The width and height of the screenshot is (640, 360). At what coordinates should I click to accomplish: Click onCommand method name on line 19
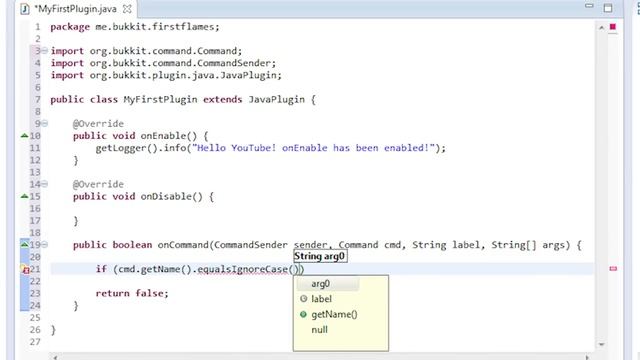pyautogui.click(x=183, y=245)
